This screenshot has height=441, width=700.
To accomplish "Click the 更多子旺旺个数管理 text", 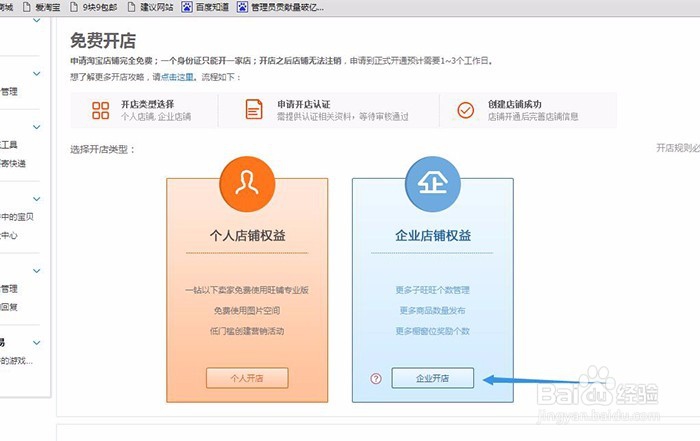I will click(x=433, y=290).
